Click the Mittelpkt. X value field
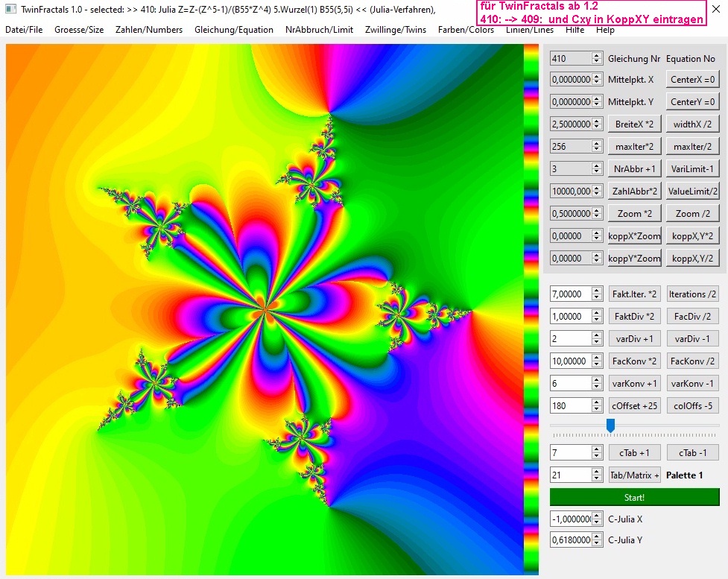728x579 pixels. [571, 80]
